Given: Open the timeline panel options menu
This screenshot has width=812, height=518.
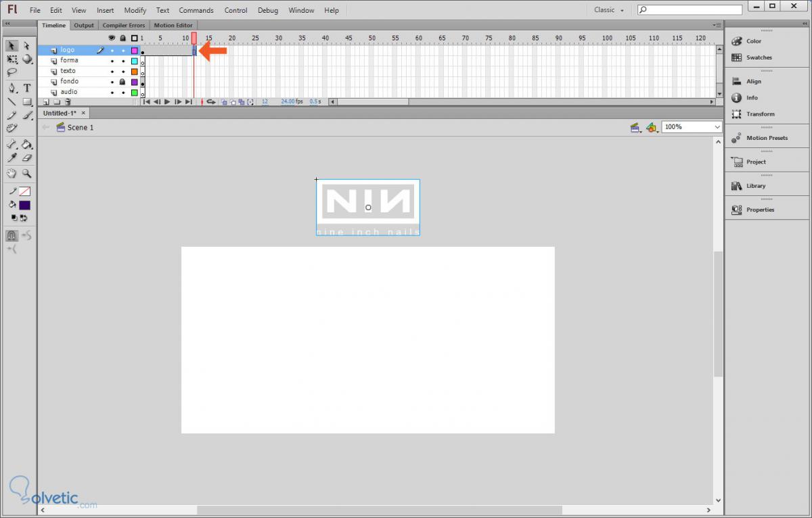Looking at the screenshot, I should click(717, 26).
